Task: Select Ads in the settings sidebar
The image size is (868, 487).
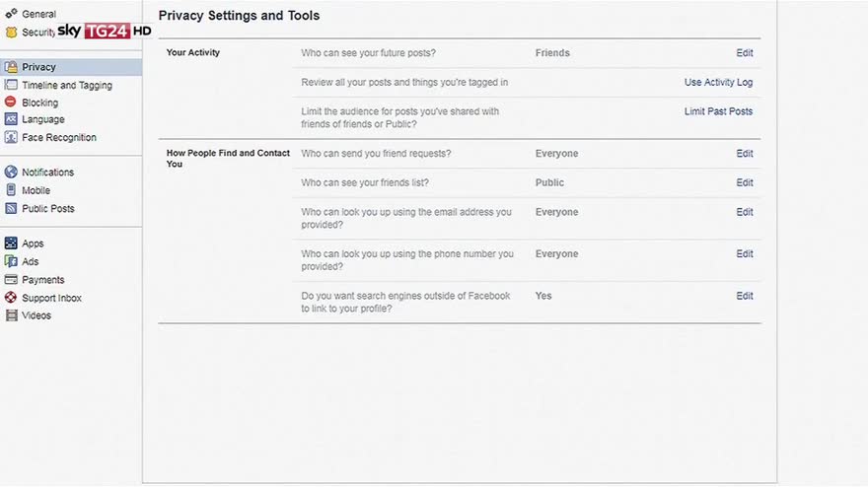Action: (x=31, y=261)
